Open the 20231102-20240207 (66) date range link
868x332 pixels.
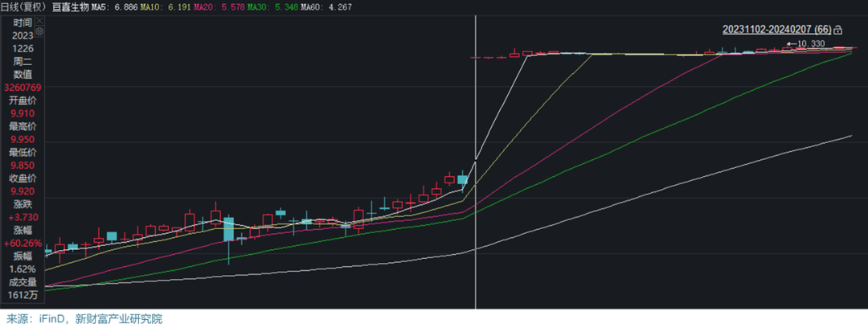(x=776, y=29)
